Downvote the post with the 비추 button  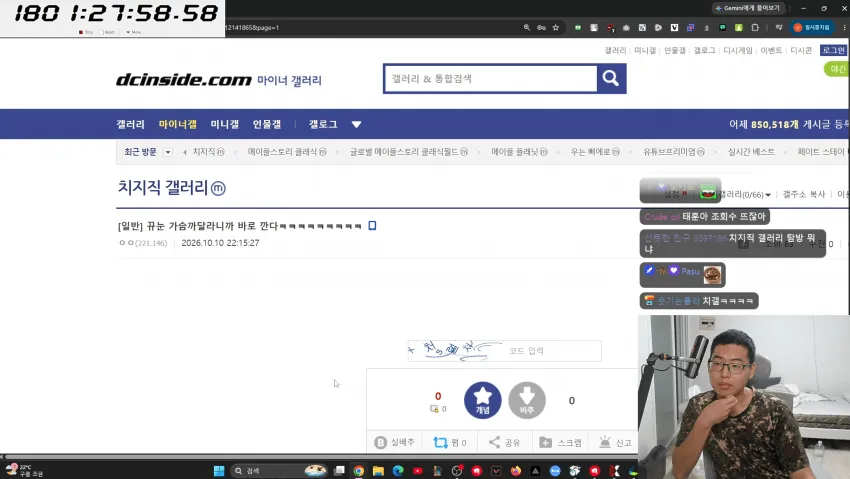pos(527,400)
